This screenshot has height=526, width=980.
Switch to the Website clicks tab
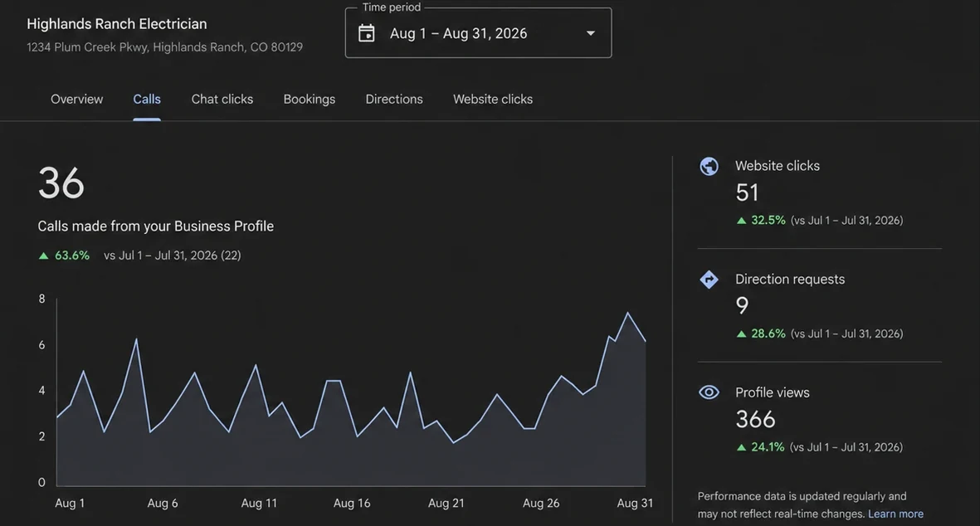click(493, 100)
